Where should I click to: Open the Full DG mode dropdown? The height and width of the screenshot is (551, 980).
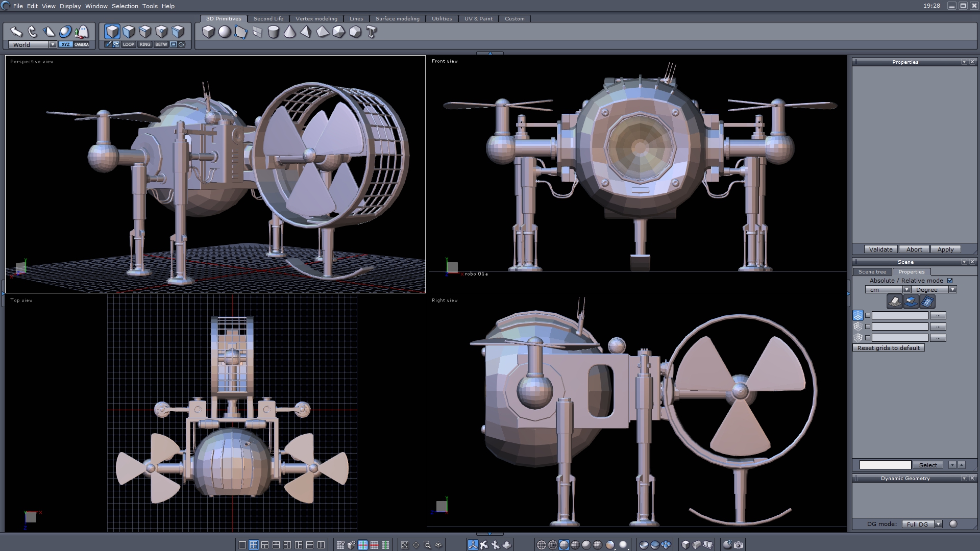click(938, 524)
